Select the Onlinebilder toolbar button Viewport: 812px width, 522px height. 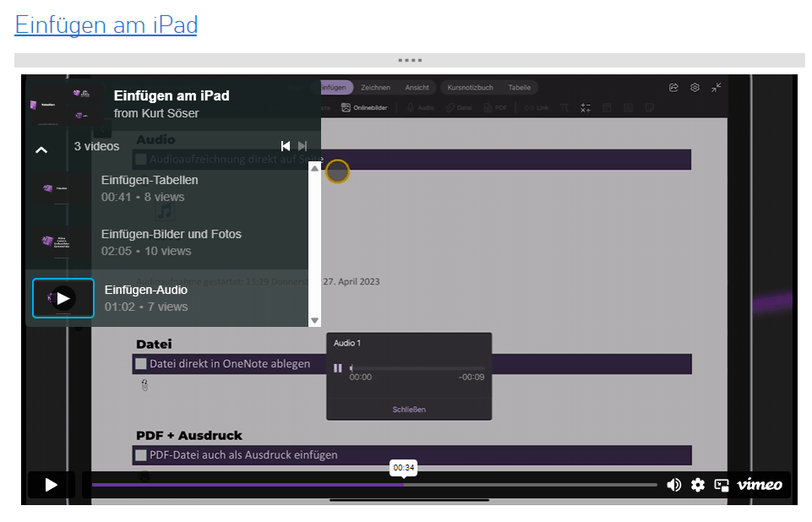[x=364, y=108]
